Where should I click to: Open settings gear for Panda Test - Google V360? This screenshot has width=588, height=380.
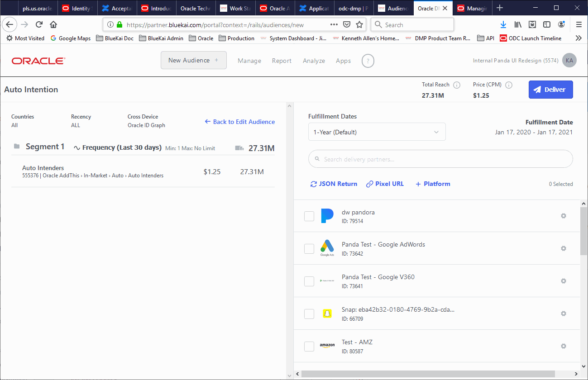564,281
